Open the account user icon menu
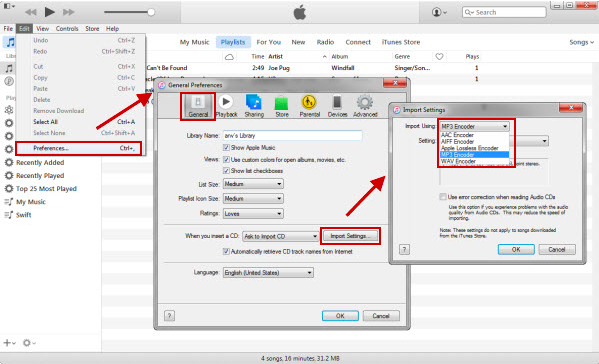 click(x=439, y=12)
